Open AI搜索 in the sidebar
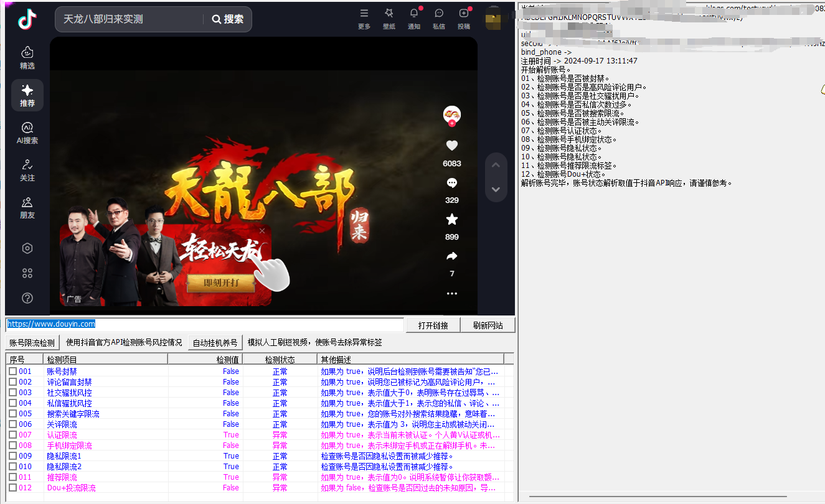 click(x=27, y=133)
